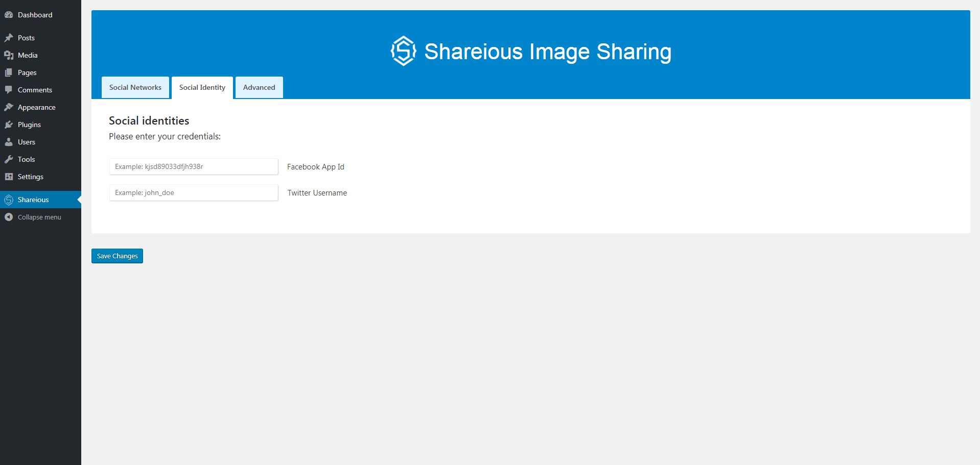Open the Media menu entry
This screenshot has width=980, height=465.
click(x=40, y=55)
